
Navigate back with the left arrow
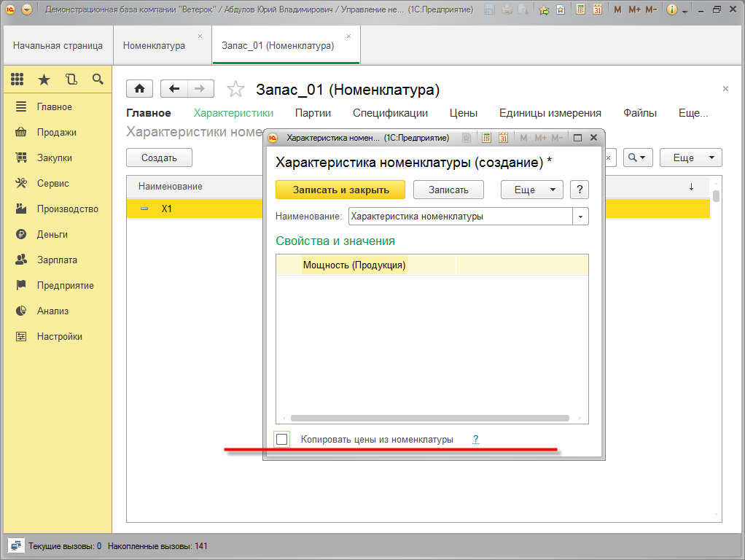coord(174,88)
